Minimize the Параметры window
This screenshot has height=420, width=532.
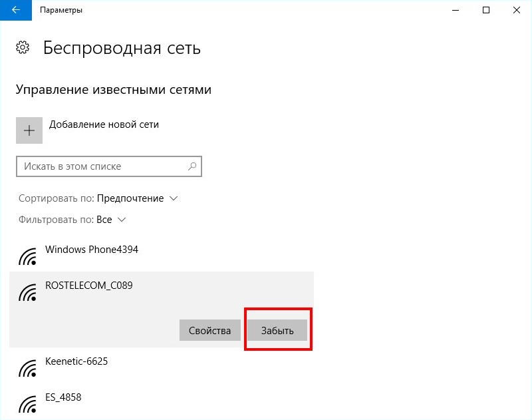(456, 10)
